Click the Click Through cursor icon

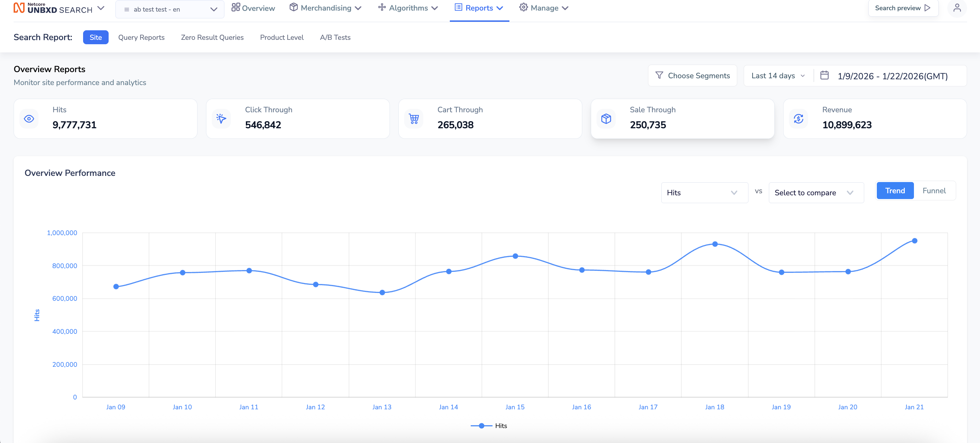(x=221, y=119)
